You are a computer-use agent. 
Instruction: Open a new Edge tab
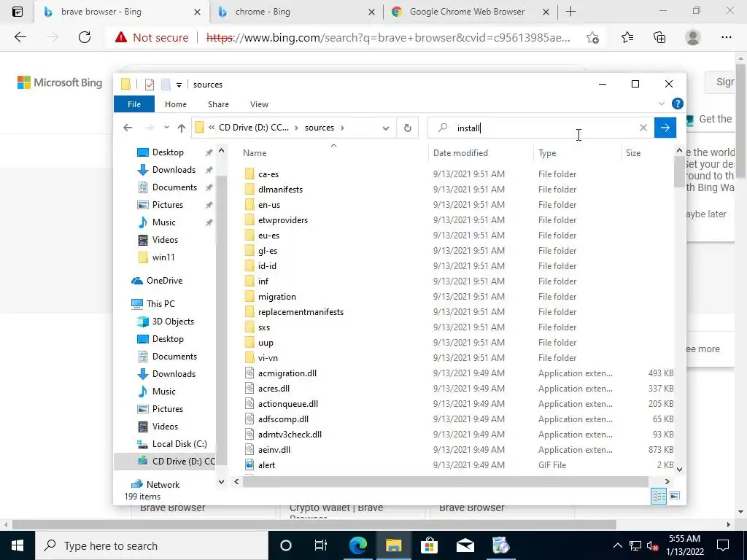pos(570,12)
